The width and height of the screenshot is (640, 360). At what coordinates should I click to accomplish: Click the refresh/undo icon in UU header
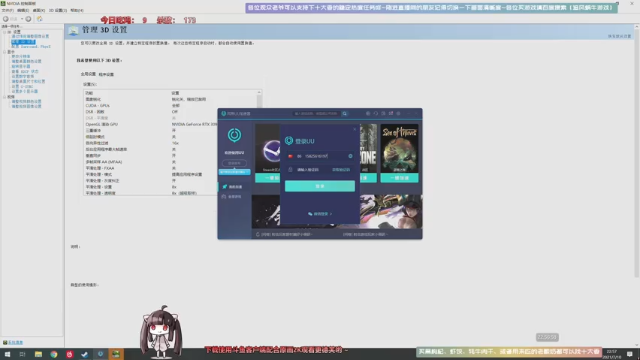pyautogui.click(x=376, y=113)
